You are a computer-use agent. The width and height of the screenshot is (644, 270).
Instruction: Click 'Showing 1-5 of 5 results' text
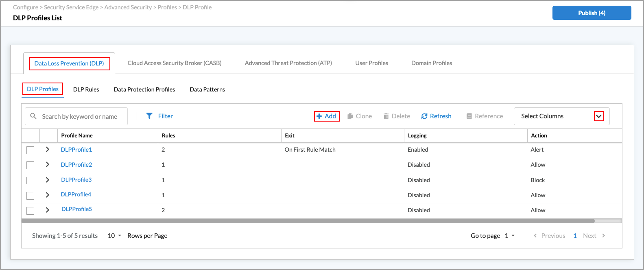pyautogui.click(x=65, y=236)
